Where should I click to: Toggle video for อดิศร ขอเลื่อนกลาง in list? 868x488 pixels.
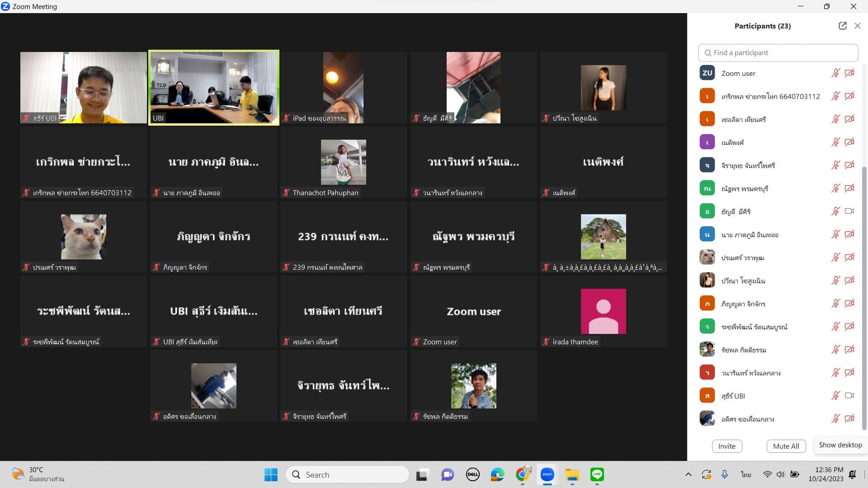[849, 419]
